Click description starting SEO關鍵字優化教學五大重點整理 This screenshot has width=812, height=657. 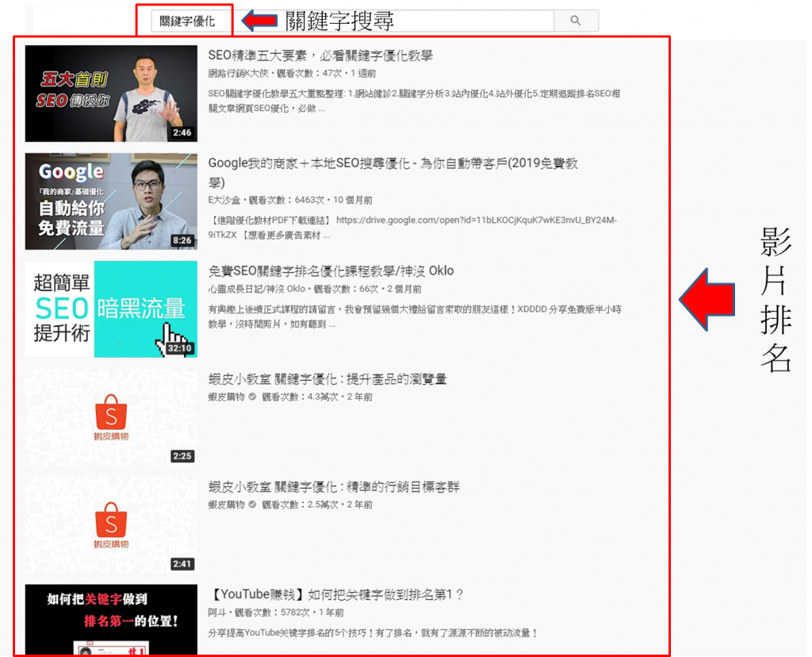(x=414, y=101)
